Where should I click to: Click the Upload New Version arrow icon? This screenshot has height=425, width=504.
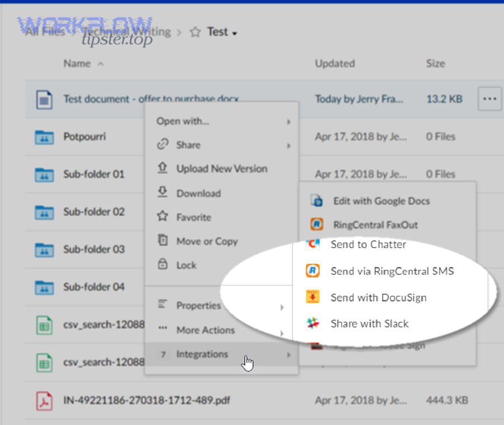tap(162, 168)
